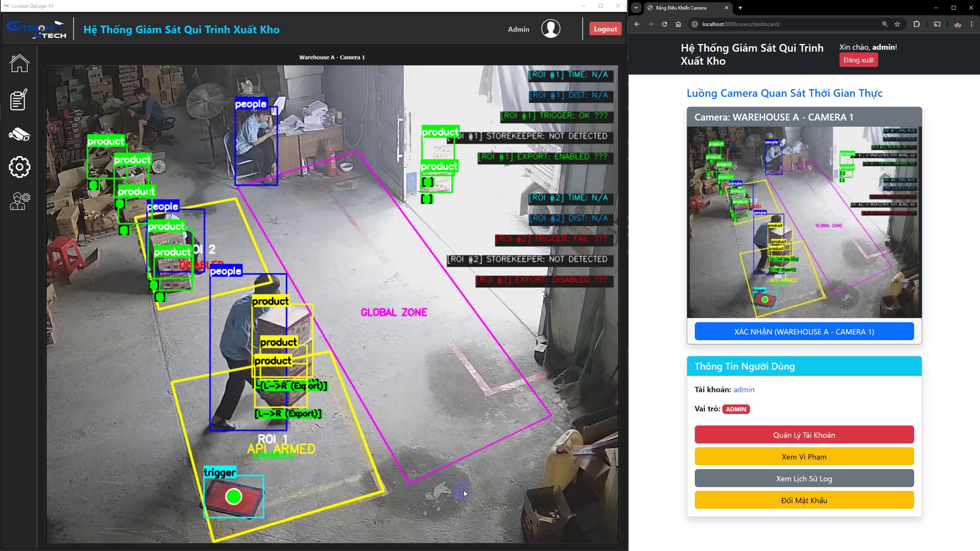Open the Chrome three-dot menu
980x551 pixels.
point(972,24)
